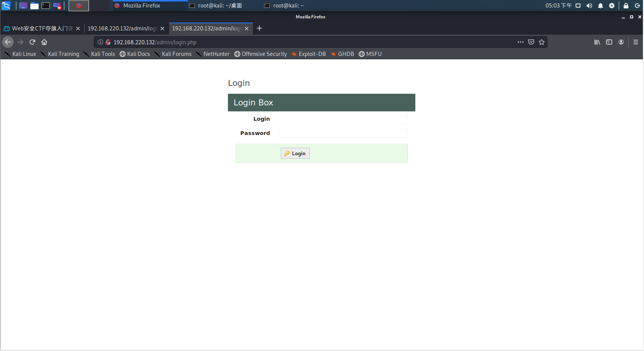Click the Firefox launcher box in panel
The width and height of the screenshot is (644, 351).
[79, 6]
